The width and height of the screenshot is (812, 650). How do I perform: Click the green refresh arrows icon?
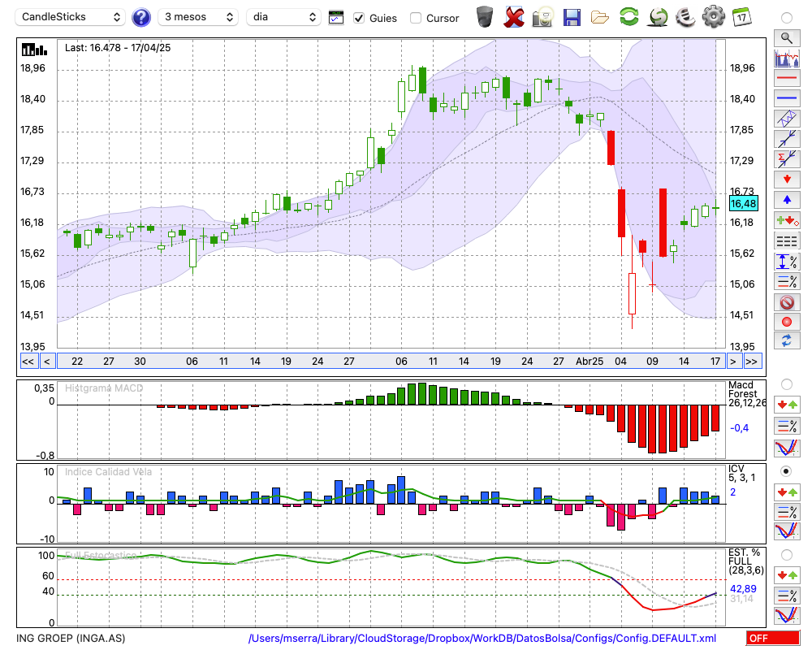point(628,16)
